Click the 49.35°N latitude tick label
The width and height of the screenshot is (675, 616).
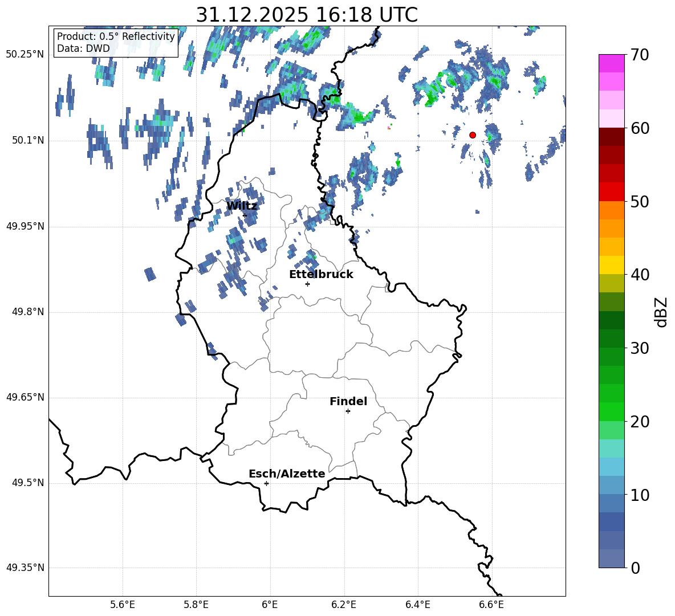(25, 568)
